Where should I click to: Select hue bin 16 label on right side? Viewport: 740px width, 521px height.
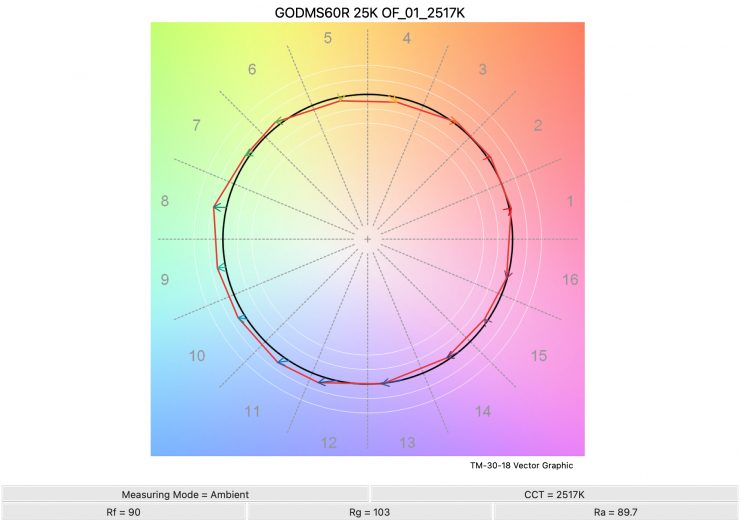(570, 280)
